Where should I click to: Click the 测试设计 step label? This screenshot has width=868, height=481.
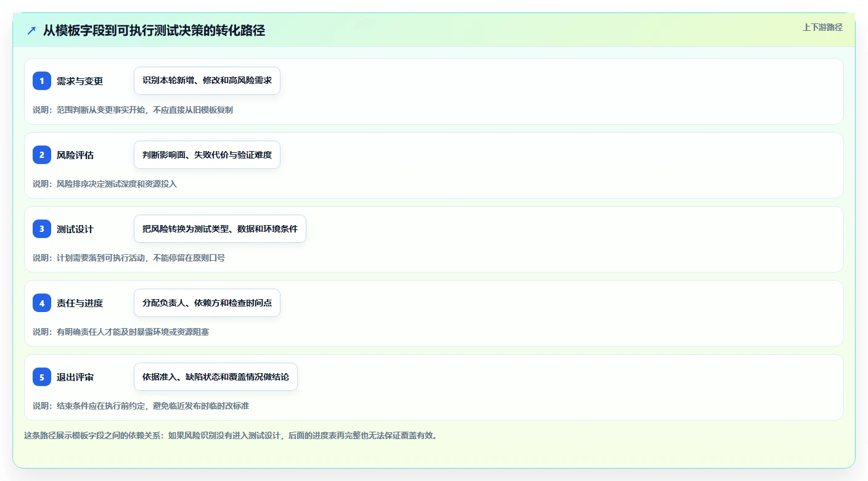tap(75, 229)
